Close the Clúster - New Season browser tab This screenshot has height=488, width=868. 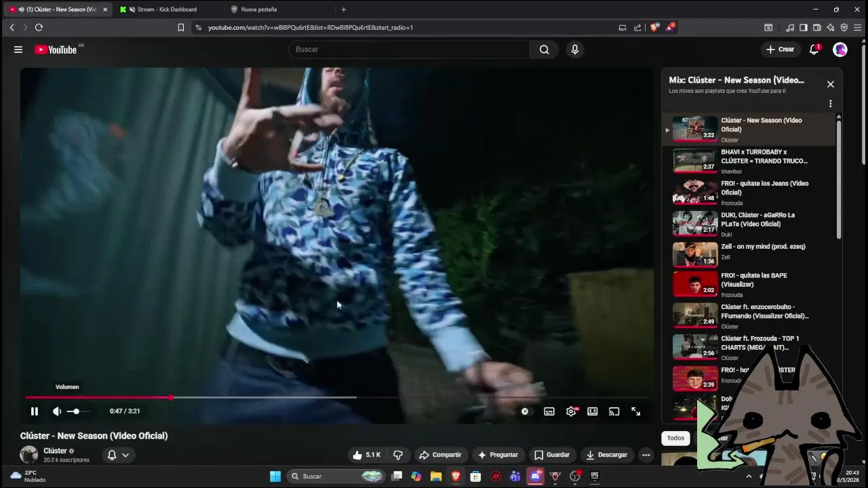pyautogui.click(x=105, y=9)
